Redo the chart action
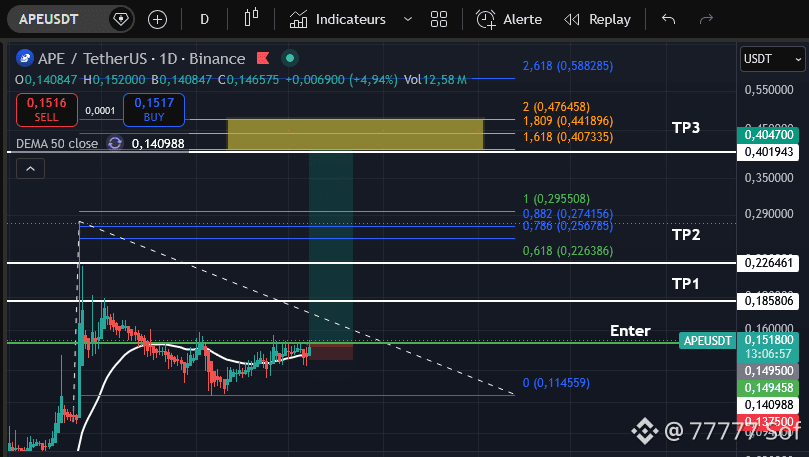Viewport: 809px width, 457px height. [706, 20]
